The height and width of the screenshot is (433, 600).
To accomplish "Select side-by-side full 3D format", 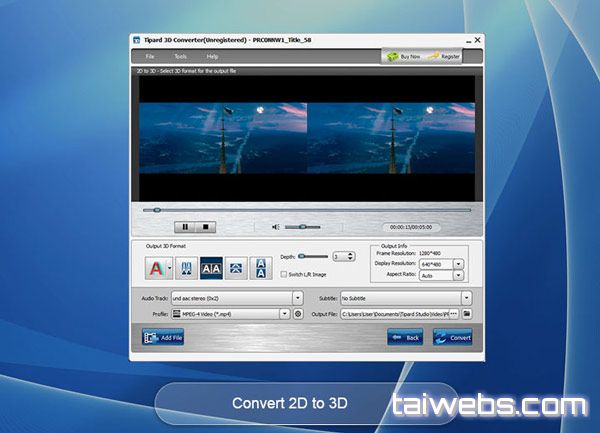I will [212, 267].
